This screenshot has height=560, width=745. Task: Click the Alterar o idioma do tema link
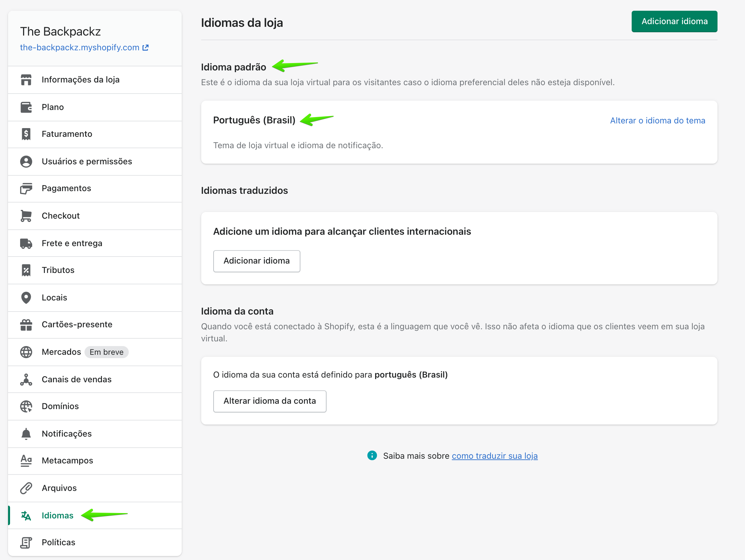[657, 121]
